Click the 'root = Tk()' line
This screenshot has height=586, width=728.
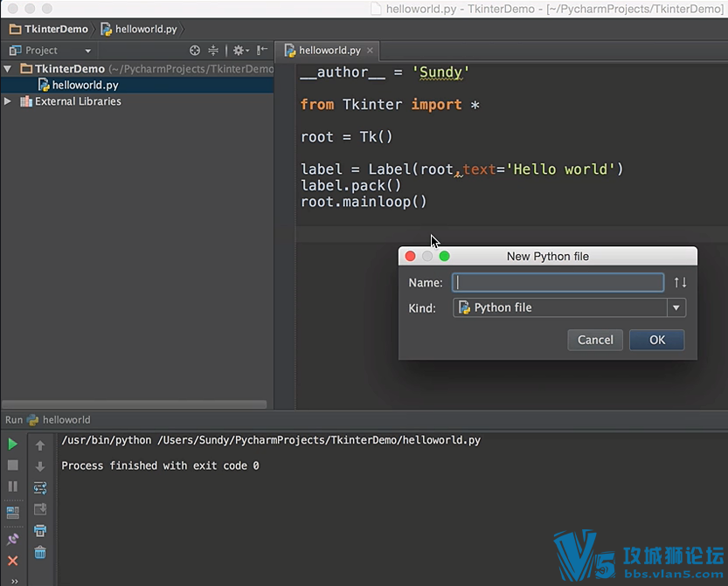click(x=346, y=137)
